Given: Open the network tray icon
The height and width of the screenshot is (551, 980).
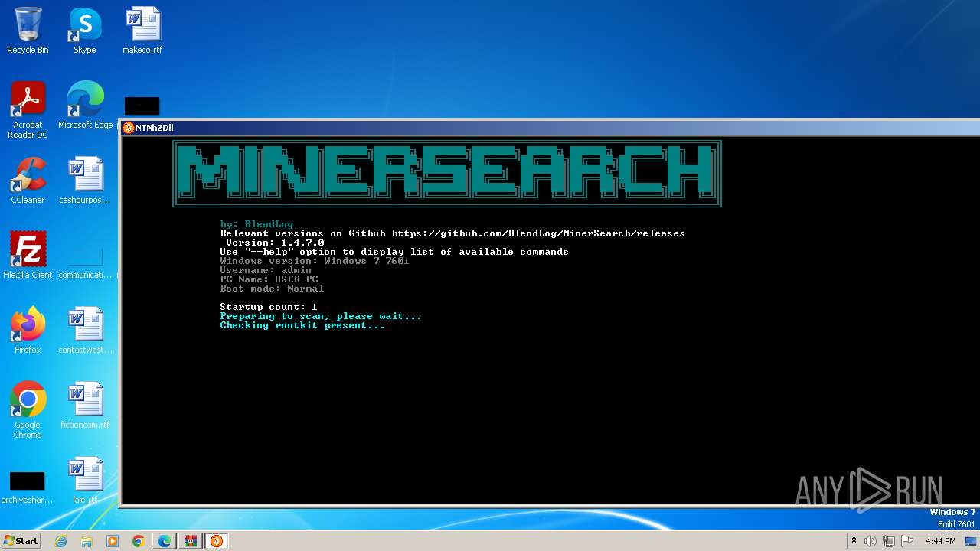Looking at the screenshot, I should click(x=889, y=541).
